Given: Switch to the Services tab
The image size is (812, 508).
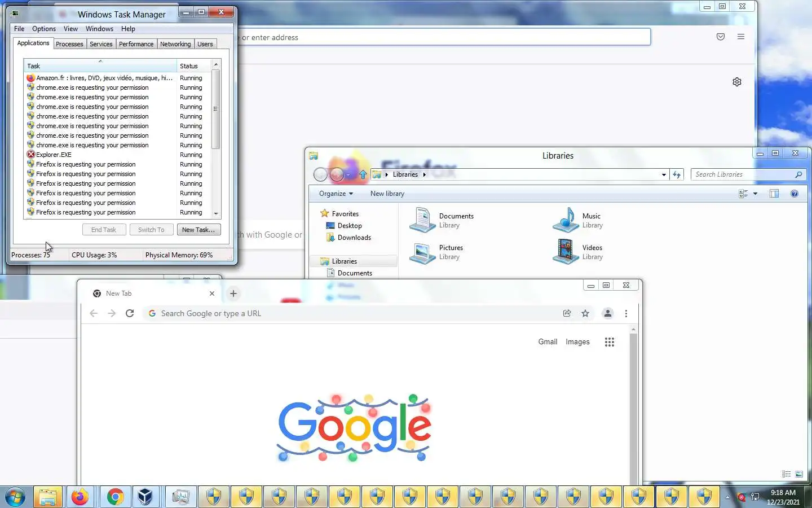Looking at the screenshot, I should 101,44.
